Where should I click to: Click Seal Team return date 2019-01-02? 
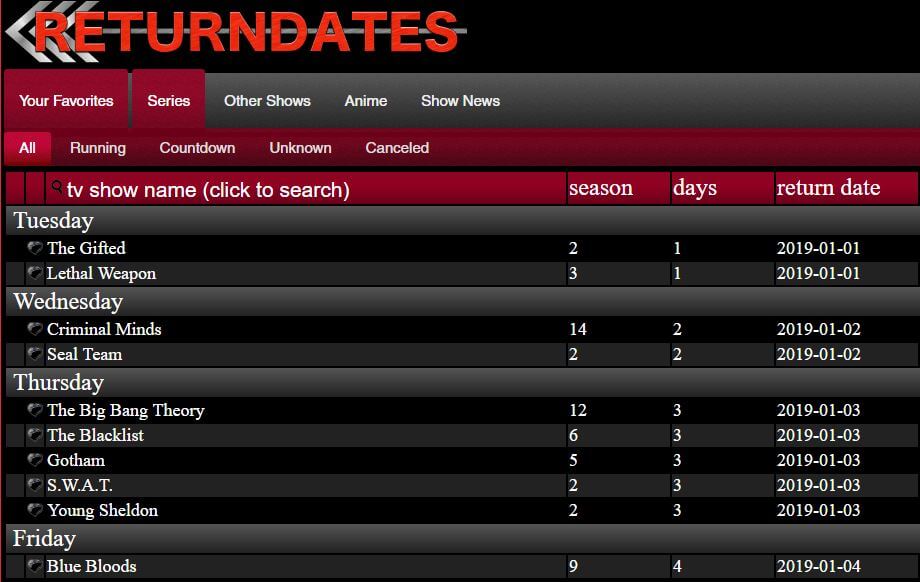(818, 354)
